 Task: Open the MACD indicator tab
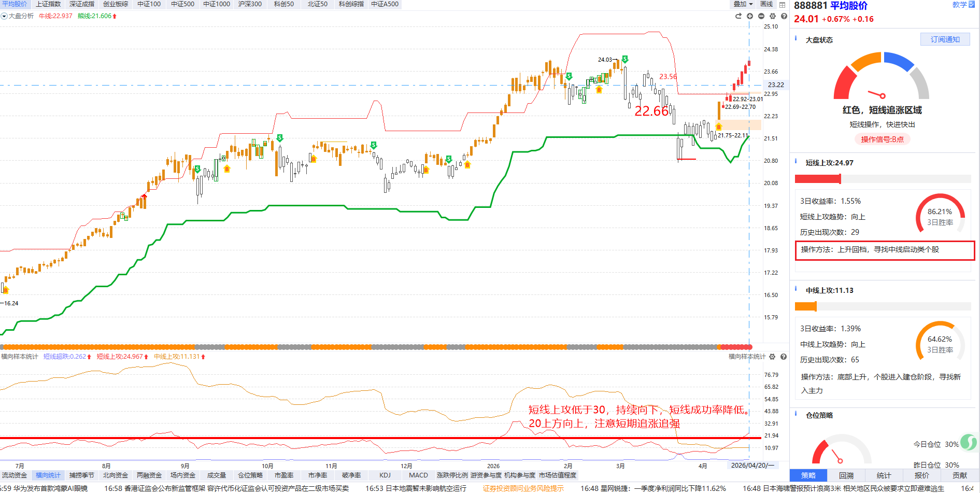[x=418, y=475]
